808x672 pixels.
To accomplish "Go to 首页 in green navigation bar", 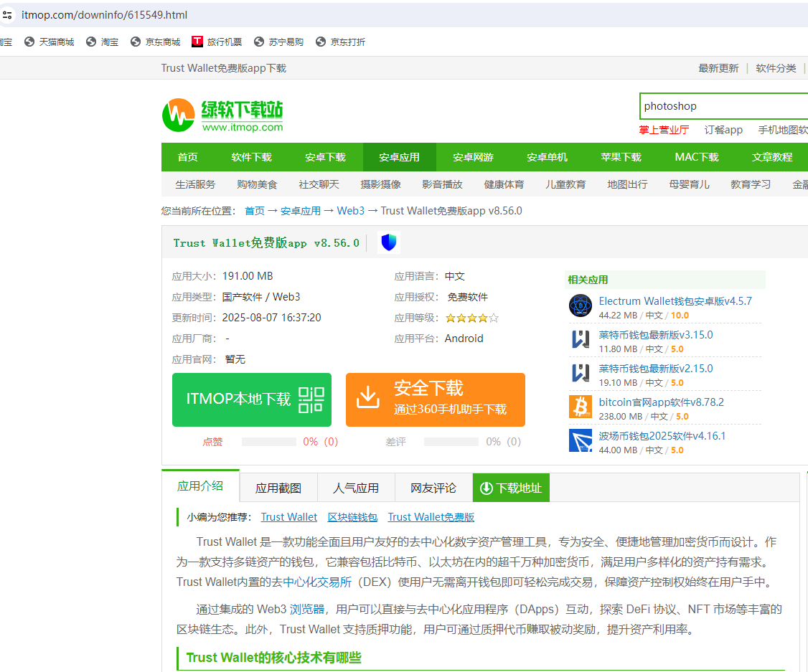I will [x=187, y=157].
